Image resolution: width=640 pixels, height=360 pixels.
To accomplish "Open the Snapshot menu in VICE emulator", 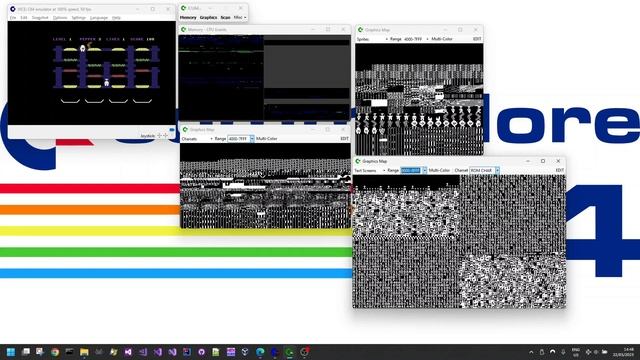I will pyautogui.click(x=40, y=18).
